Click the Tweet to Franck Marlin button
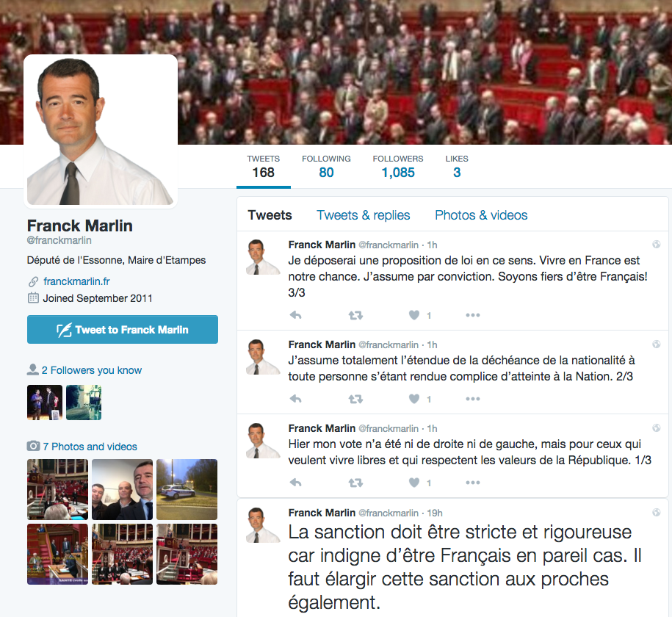This screenshot has height=617, width=672. [123, 329]
